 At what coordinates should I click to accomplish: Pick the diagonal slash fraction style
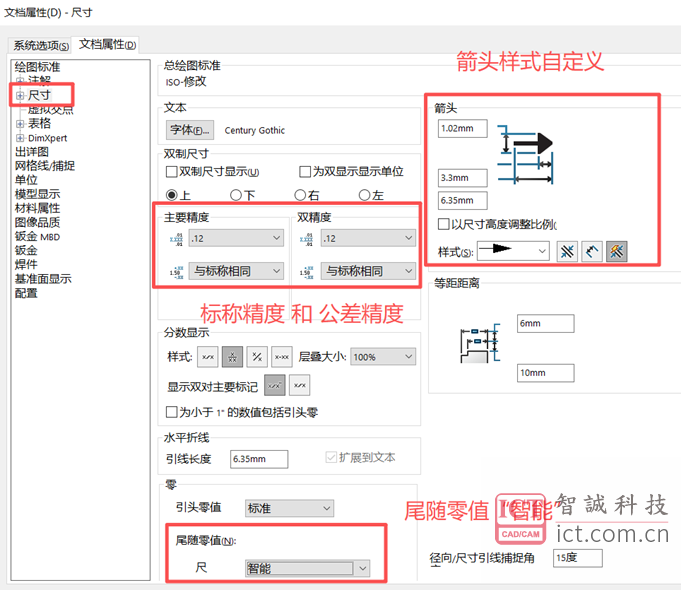pos(257,357)
